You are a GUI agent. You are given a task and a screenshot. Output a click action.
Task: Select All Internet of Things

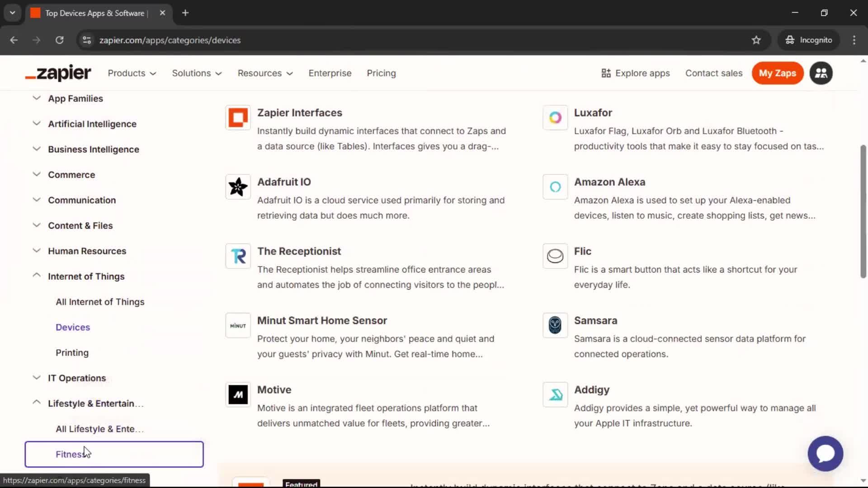point(100,302)
